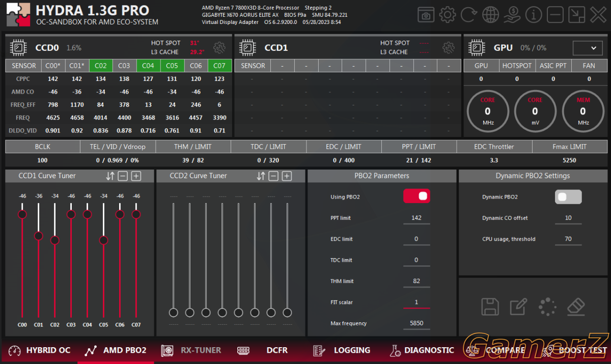Select the AMD PBO2 tab
Image resolution: width=611 pixels, height=364 pixels.
[116, 350]
